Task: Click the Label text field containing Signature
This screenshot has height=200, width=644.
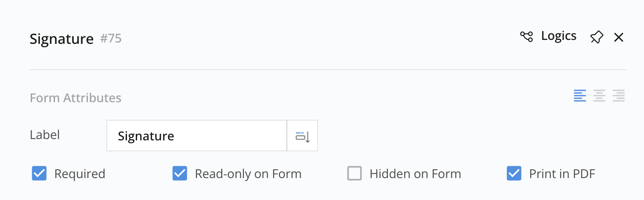Action: 196,136
